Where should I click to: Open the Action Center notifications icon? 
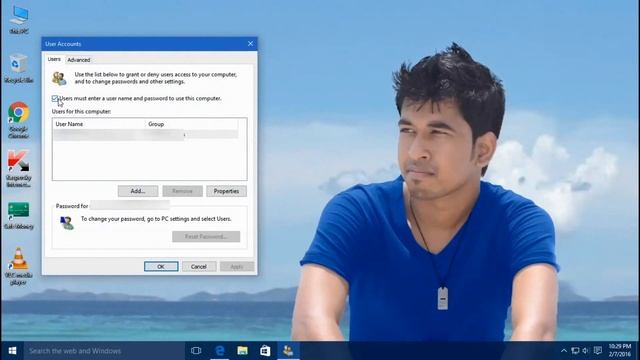click(x=598, y=351)
